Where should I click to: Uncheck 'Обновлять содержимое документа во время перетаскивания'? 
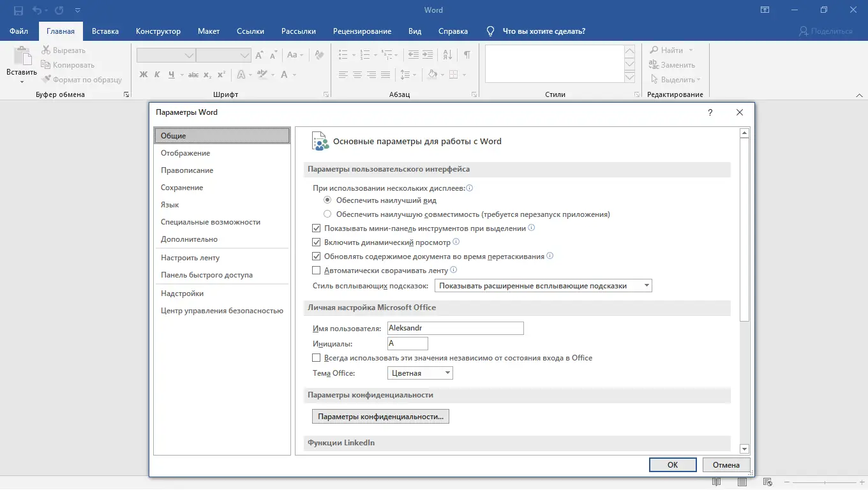316,256
